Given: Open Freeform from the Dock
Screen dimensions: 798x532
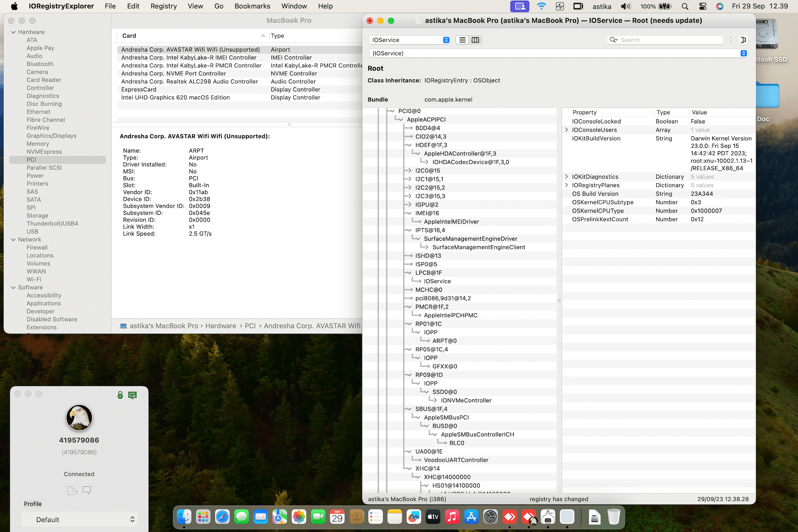Looking at the screenshot, I should pyautogui.click(x=414, y=517).
